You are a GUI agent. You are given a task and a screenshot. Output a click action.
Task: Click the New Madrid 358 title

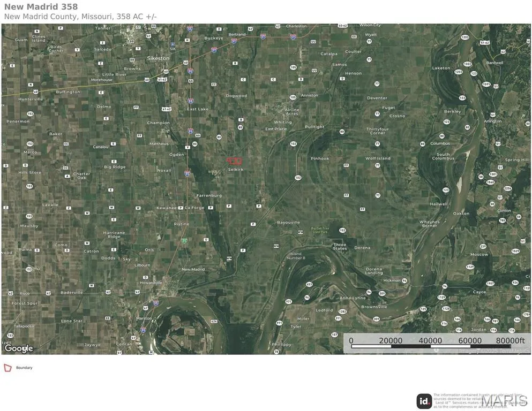coord(41,7)
